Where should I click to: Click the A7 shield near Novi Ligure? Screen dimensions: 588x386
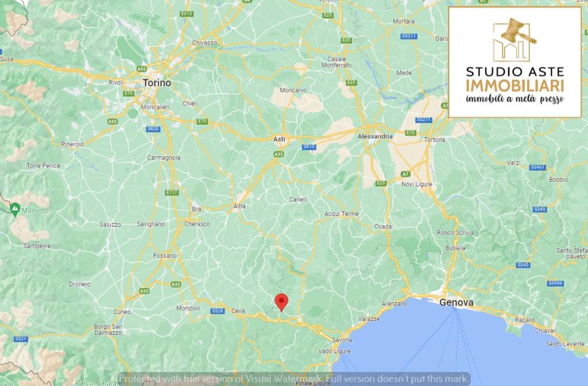(x=405, y=174)
